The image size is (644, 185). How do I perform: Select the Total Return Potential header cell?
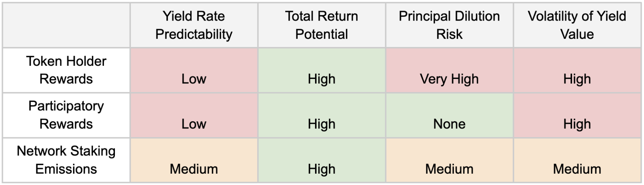tap(322, 25)
